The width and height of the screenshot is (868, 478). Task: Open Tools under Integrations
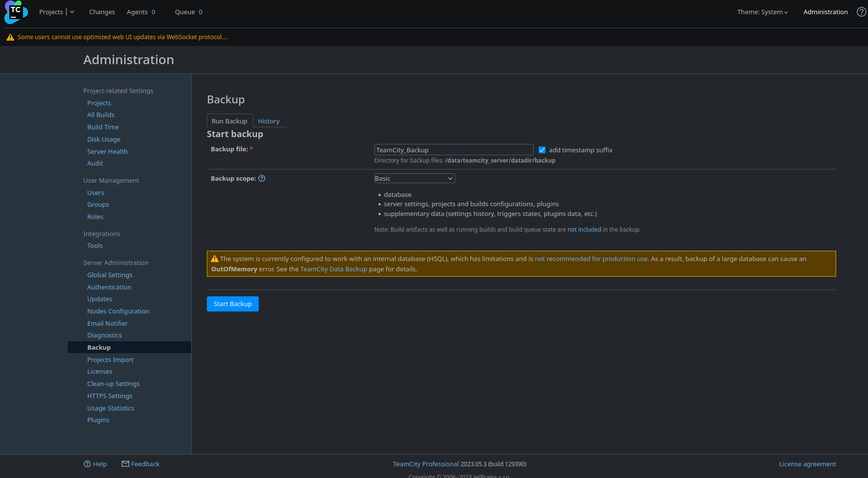95,245
